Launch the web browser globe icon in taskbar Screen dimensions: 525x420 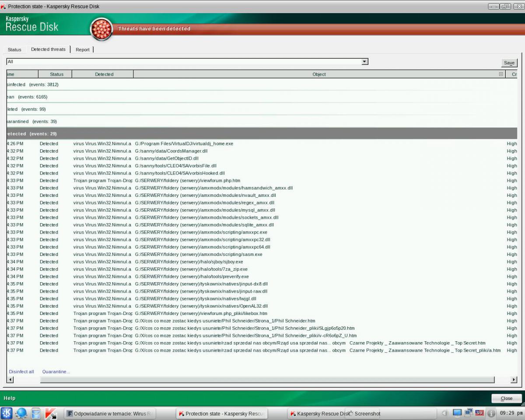pos(21,413)
